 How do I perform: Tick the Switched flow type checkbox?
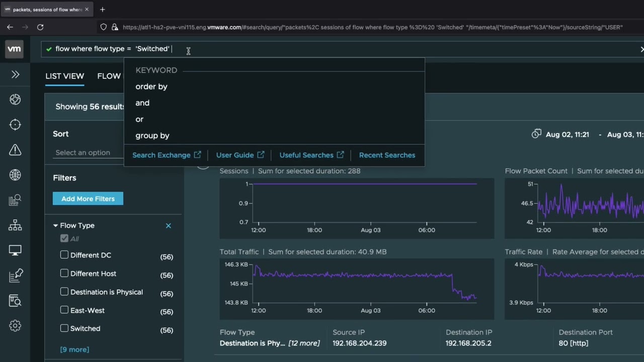coord(64,328)
